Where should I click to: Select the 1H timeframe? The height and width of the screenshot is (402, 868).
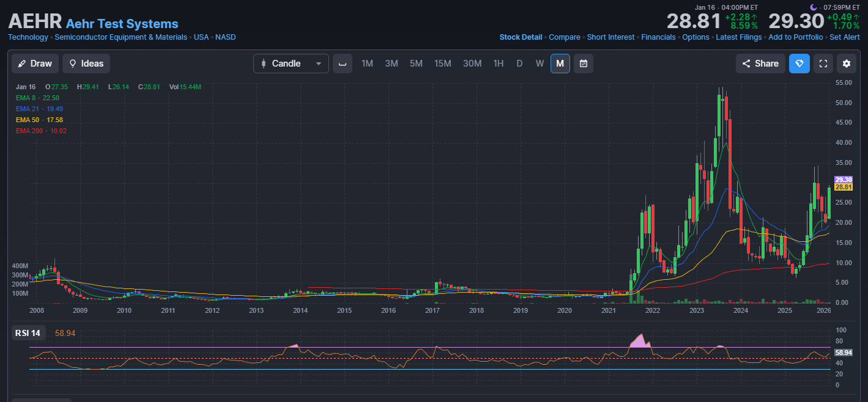coord(499,64)
